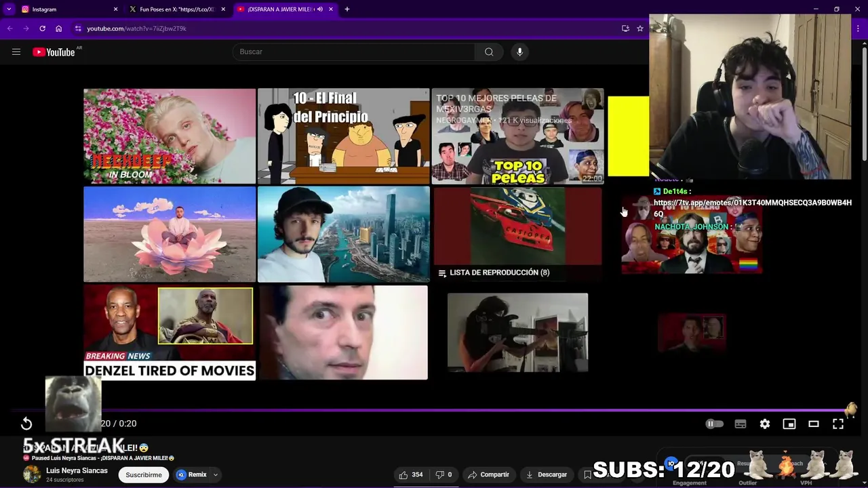This screenshot has height=488, width=868.
Task: Click the 7tv emote link in chat
Action: click(752, 207)
